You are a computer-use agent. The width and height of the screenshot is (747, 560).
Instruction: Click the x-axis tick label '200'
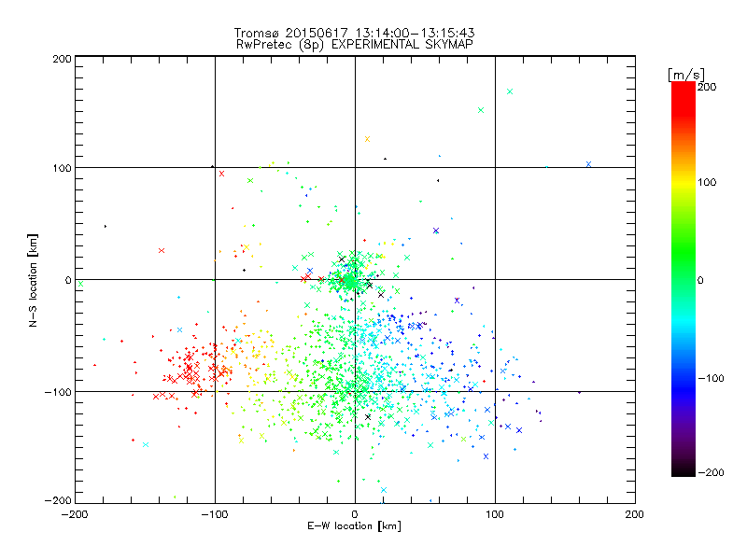click(635, 514)
